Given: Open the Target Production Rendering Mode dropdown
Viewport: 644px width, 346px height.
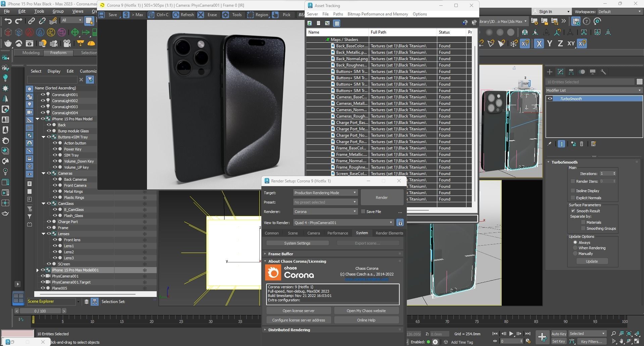Looking at the screenshot, I should [x=325, y=193].
